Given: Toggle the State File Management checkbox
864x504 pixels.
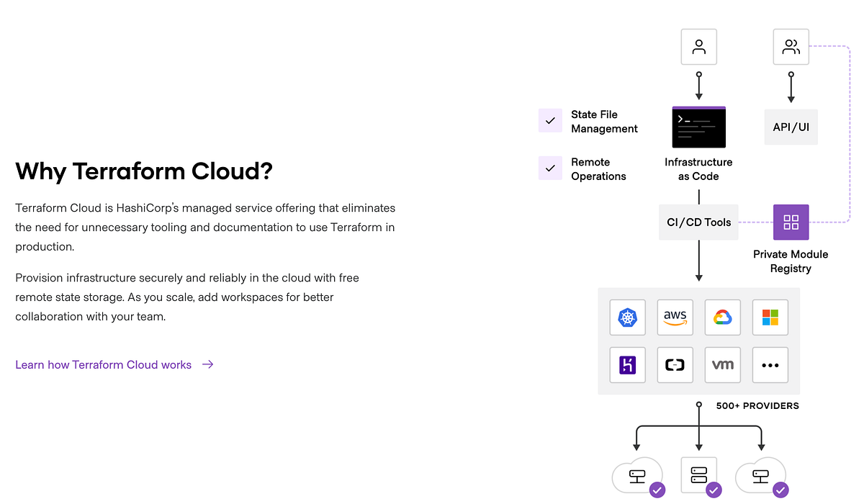Looking at the screenshot, I should point(550,120).
